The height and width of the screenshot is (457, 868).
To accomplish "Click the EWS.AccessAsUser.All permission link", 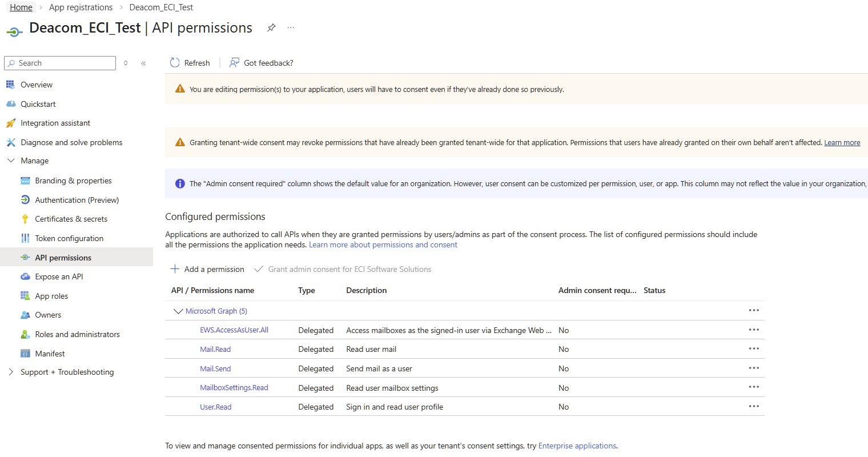I will 234,330.
